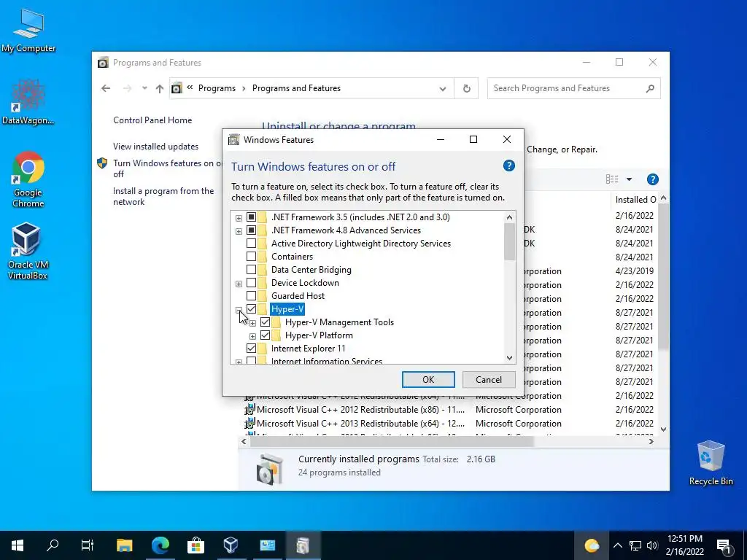Expand Hyper-V Platform node

point(252,336)
